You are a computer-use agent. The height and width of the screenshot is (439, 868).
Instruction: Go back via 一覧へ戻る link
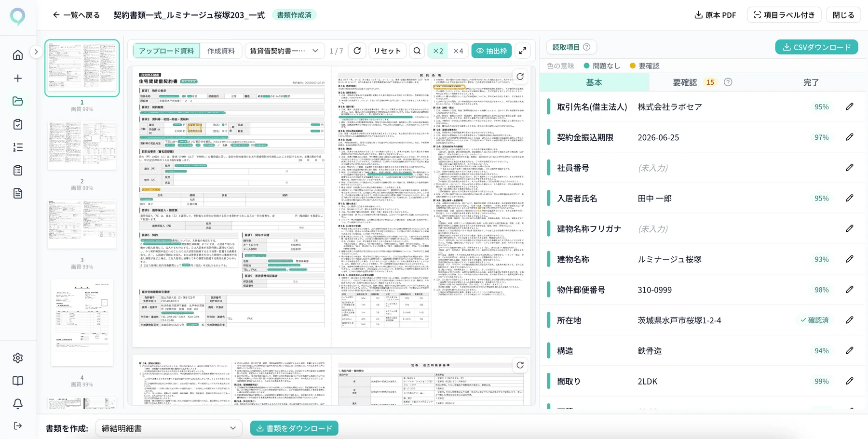[x=76, y=15]
